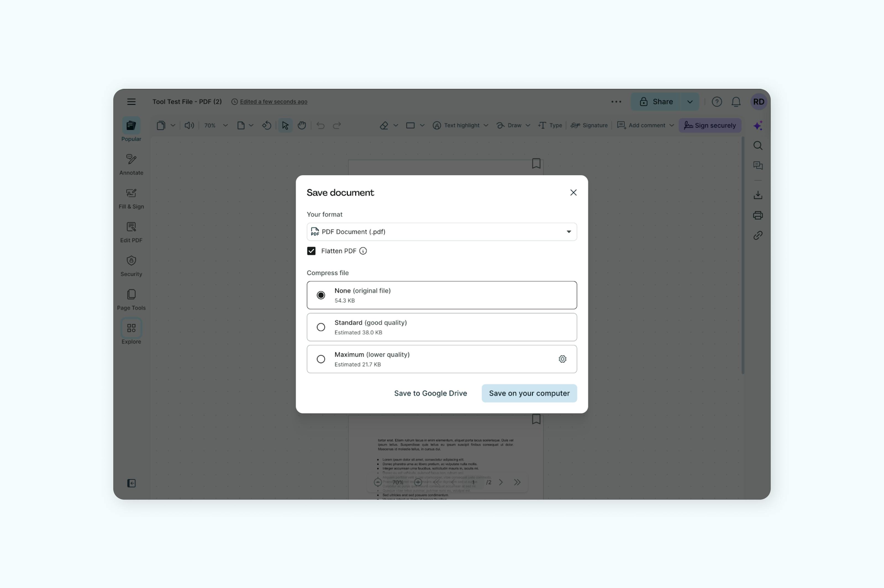Switch to the Security sidebar tab
Image resolution: width=884 pixels, height=588 pixels.
(x=131, y=266)
